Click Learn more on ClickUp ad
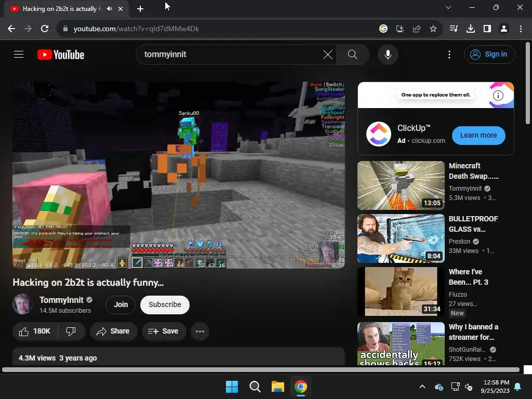The height and width of the screenshot is (399, 532). click(x=478, y=136)
